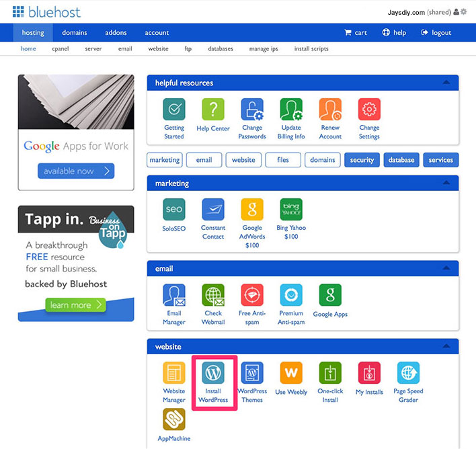476x449 pixels.
Task: Click the Getting Started icon
Action: [x=174, y=109]
